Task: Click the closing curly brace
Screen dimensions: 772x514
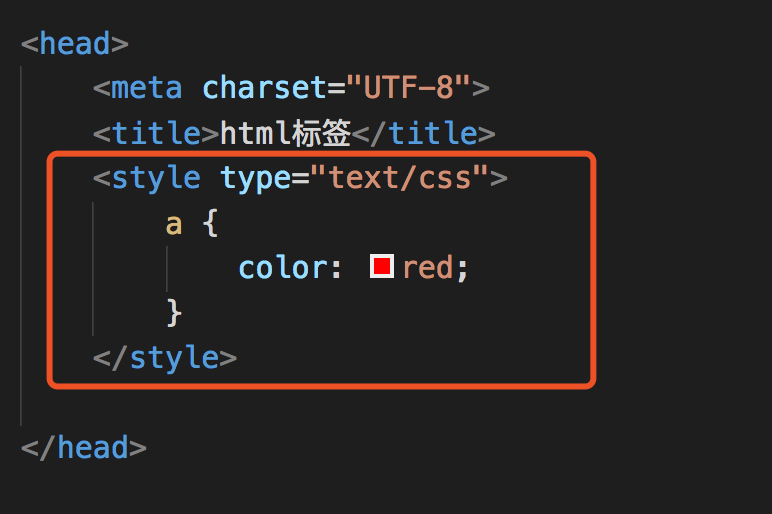Action: pos(174,312)
